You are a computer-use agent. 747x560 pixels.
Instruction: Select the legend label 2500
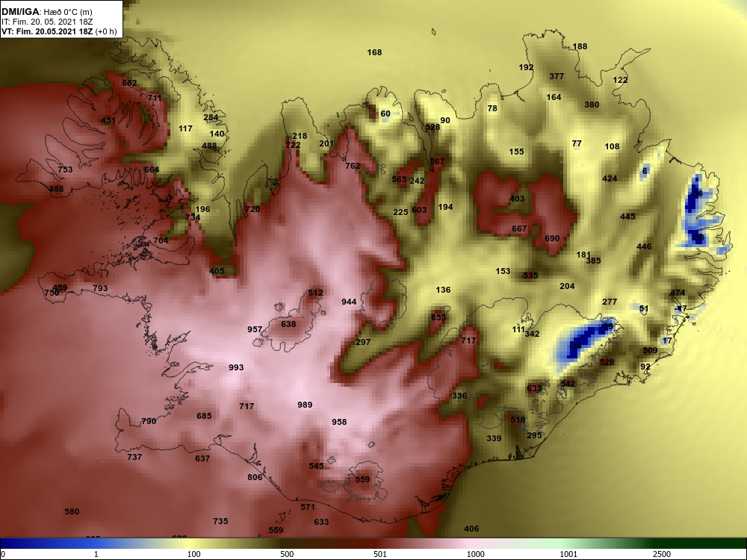(662, 554)
